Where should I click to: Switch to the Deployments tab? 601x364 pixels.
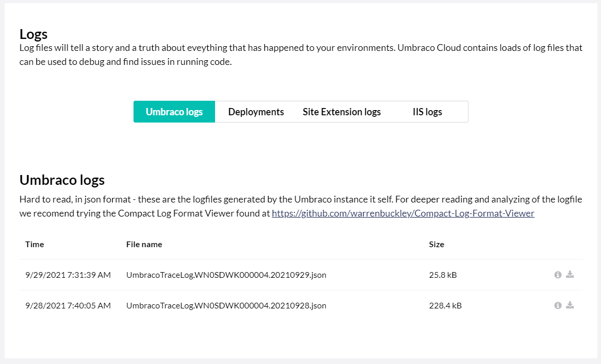(256, 112)
